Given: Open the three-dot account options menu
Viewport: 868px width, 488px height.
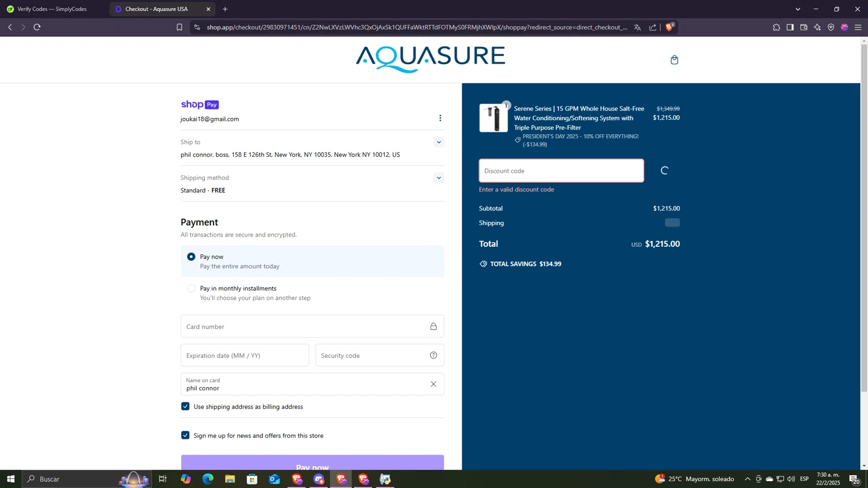Looking at the screenshot, I should pyautogui.click(x=440, y=118).
